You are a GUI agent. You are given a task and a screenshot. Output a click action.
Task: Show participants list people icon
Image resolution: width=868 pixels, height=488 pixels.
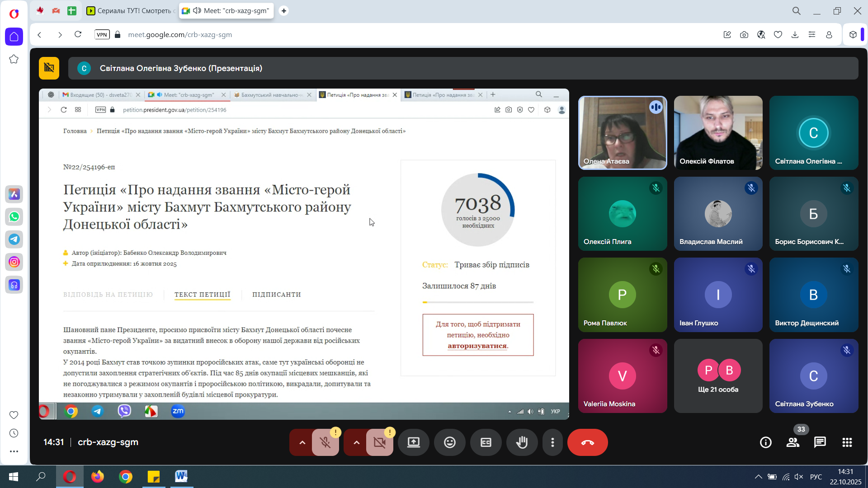point(793,442)
